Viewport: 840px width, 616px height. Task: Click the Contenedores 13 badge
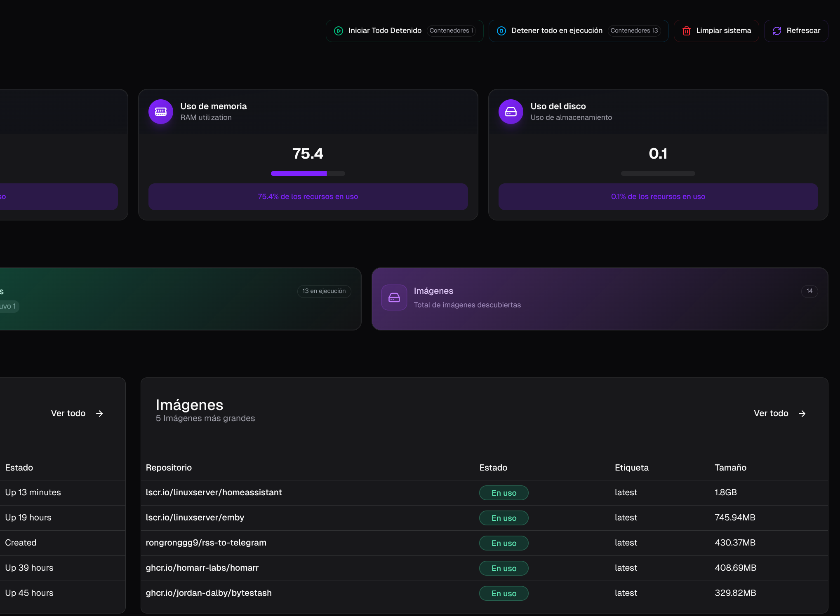click(634, 31)
